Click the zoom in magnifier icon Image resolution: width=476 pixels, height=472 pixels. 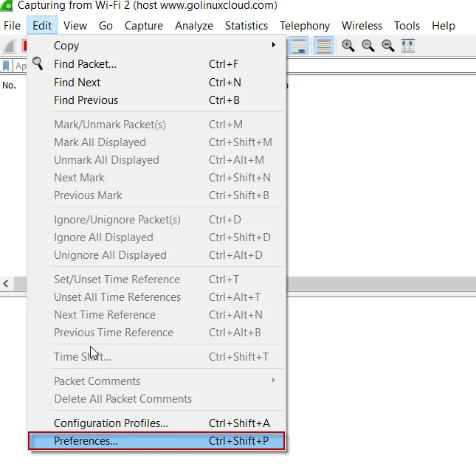click(x=348, y=46)
